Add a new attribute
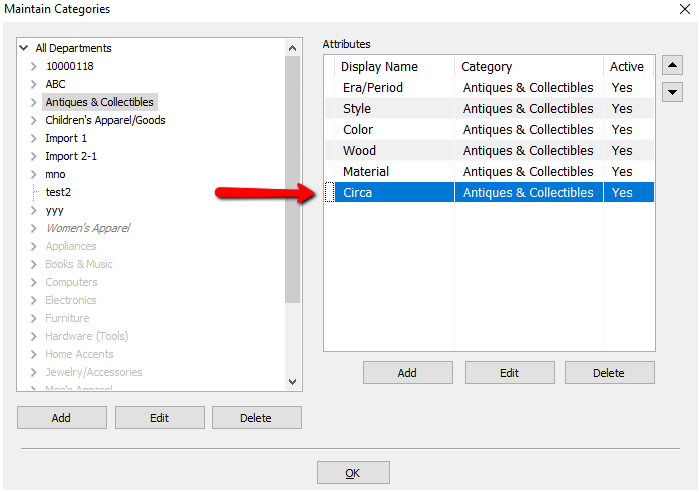 [407, 373]
